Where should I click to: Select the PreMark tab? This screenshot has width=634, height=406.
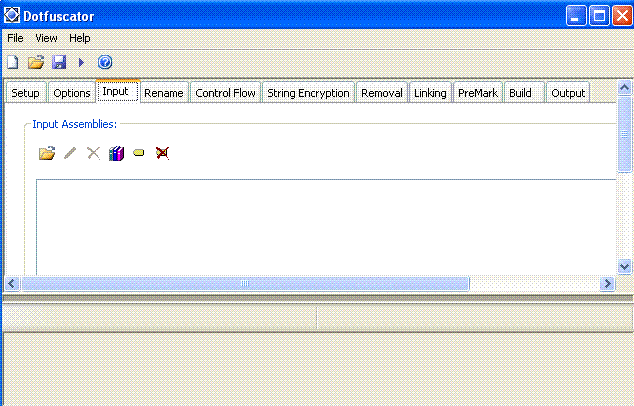[478, 93]
